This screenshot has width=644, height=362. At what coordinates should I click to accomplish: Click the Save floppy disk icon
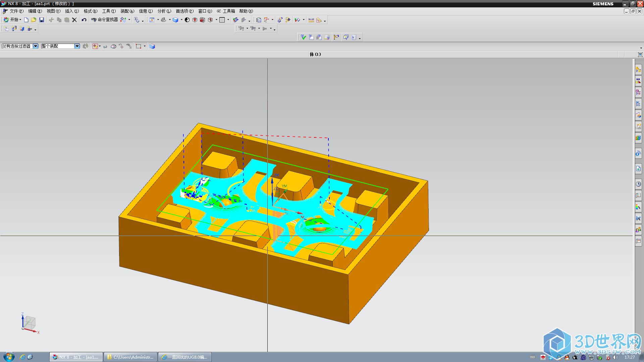pos(42,20)
